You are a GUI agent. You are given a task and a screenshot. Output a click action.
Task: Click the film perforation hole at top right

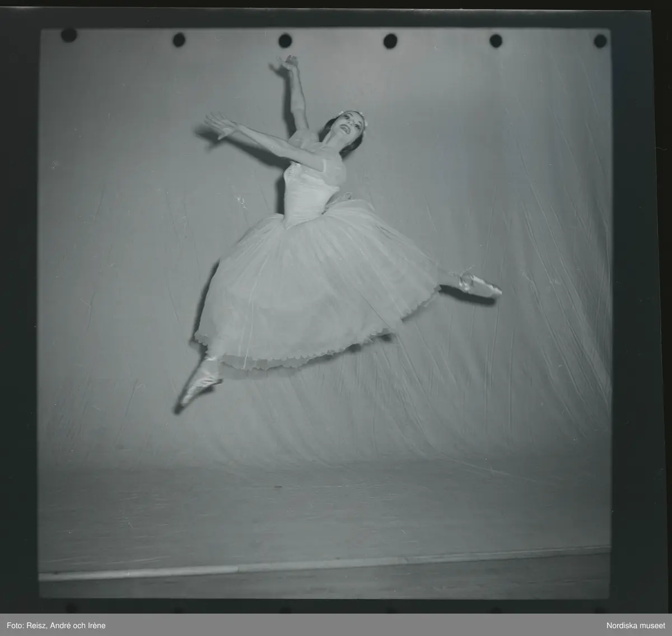(600, 41)
